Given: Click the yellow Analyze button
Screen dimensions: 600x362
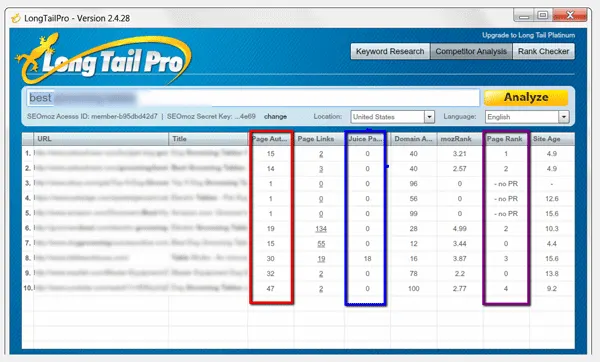Looking at the screenshot, I should coord(526,98).
